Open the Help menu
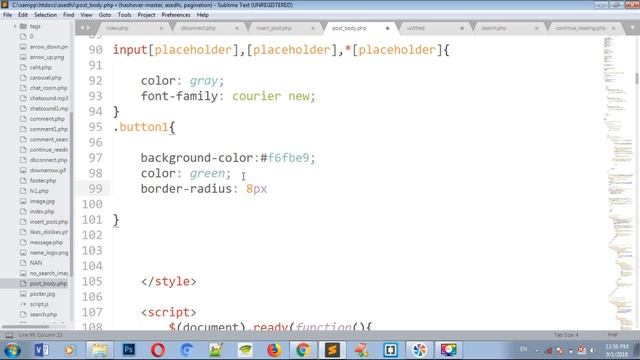640x360 pixels. coord(203,15)
